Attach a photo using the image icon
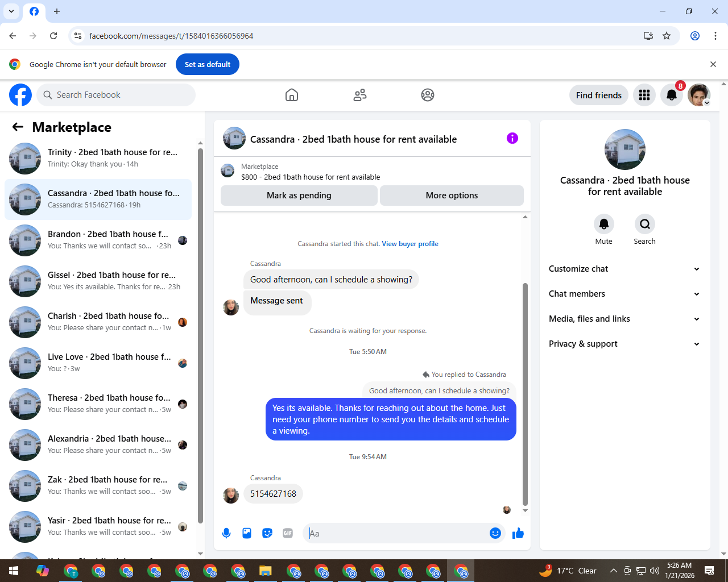The height and width of the screenshot is (582, 728). click(x=247, y=533)
